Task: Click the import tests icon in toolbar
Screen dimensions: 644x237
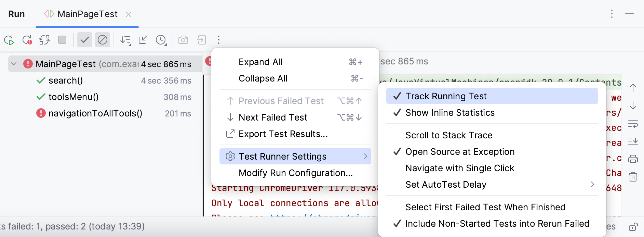Action: [x=201, y=40]
